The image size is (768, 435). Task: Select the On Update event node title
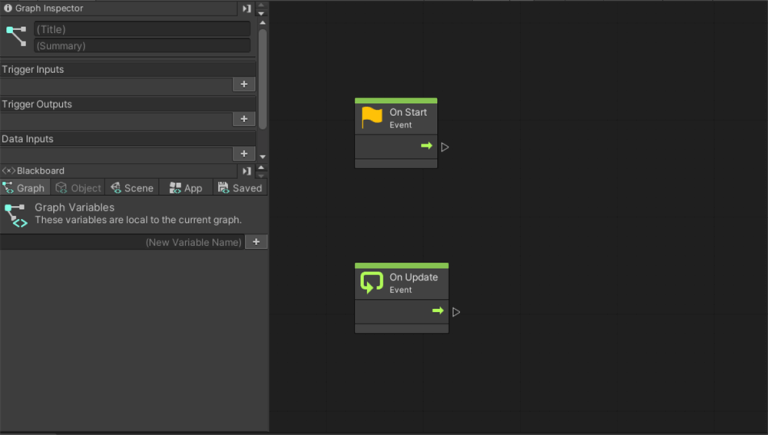pyautogui.click(x=413, y=277)
